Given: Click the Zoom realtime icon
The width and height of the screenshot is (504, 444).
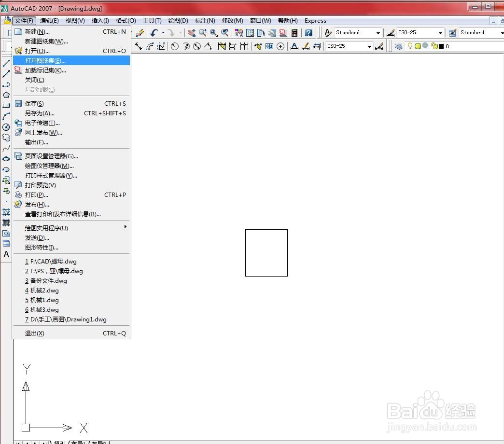Looking at the screenshot, I should 203,33.
